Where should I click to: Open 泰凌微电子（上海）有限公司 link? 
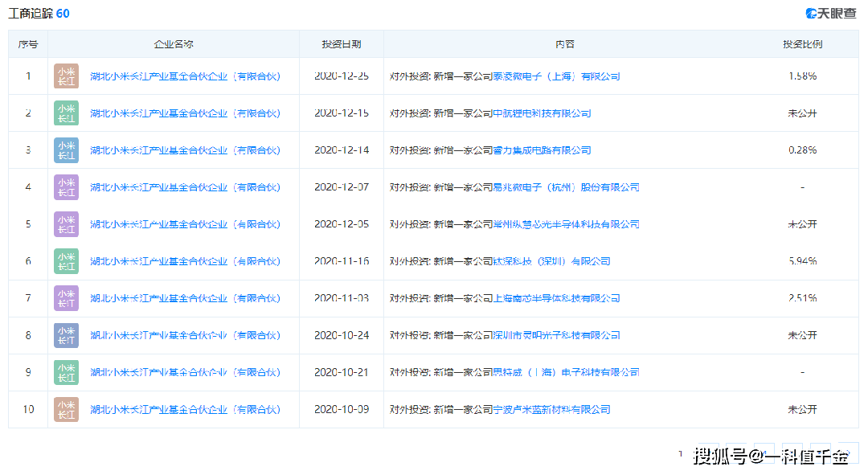pyautogui.click(x=556, y=76)
